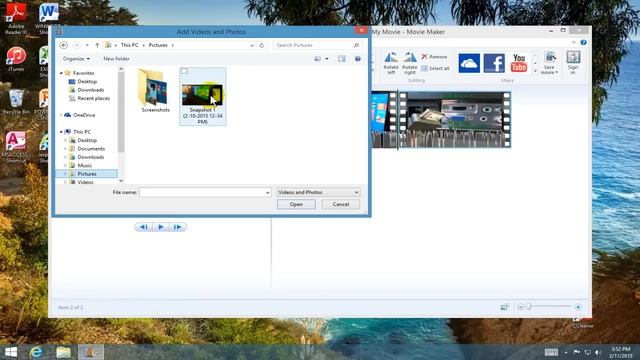Toggle the preview pane icon
This screenshot has height=360, width=640.
342,59
